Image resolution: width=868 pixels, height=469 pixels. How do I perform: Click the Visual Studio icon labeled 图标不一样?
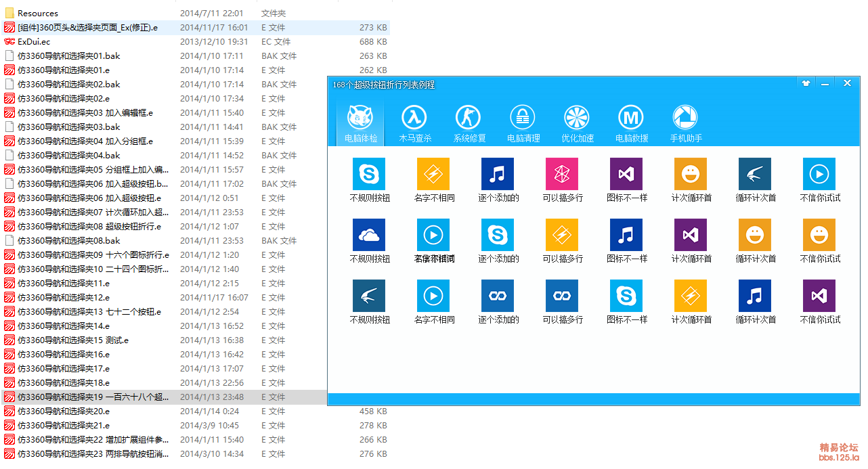626,174
